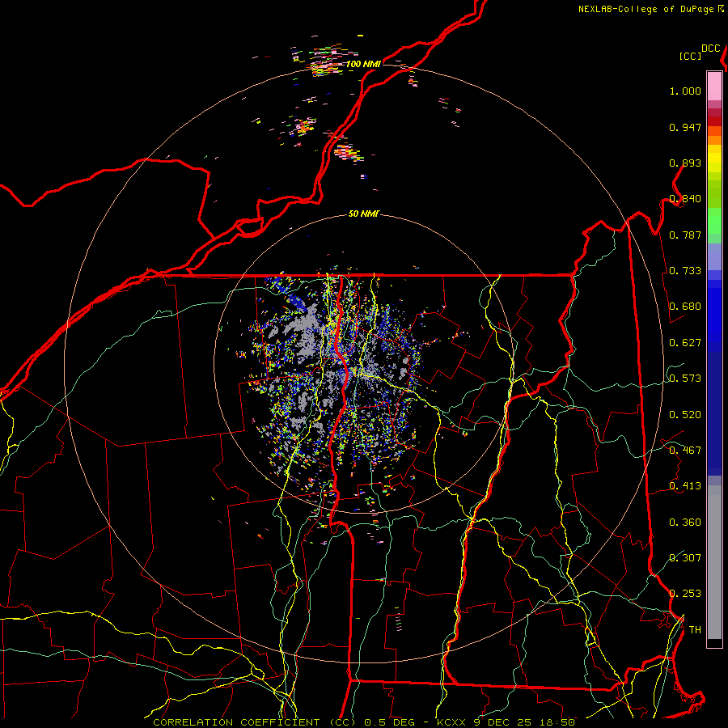Click the 0.893 legend value
728x728 pixels.
(x=685, y=163)
